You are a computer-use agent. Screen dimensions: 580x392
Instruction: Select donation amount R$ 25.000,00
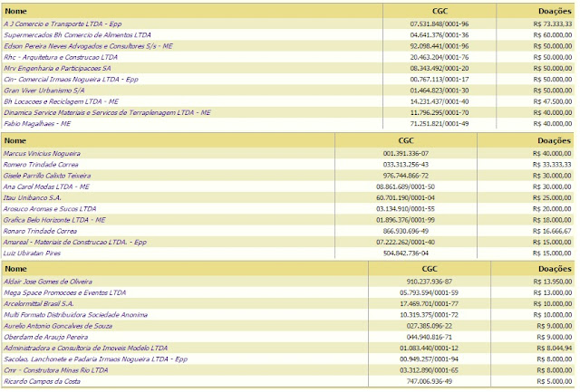552,197
